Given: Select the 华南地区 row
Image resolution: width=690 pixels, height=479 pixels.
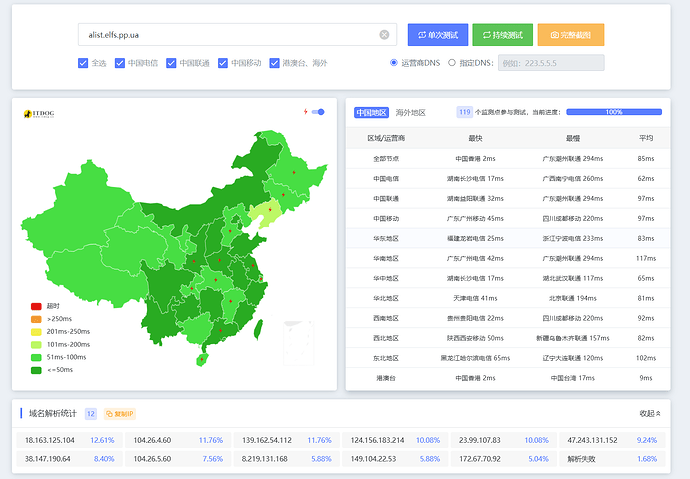Looking at the screenshot, I should point(508,258).
